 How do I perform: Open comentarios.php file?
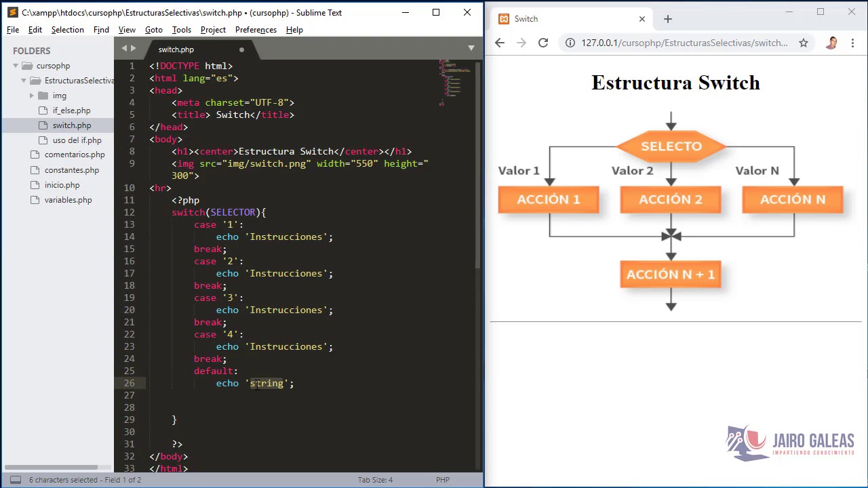tap(75, 155)
